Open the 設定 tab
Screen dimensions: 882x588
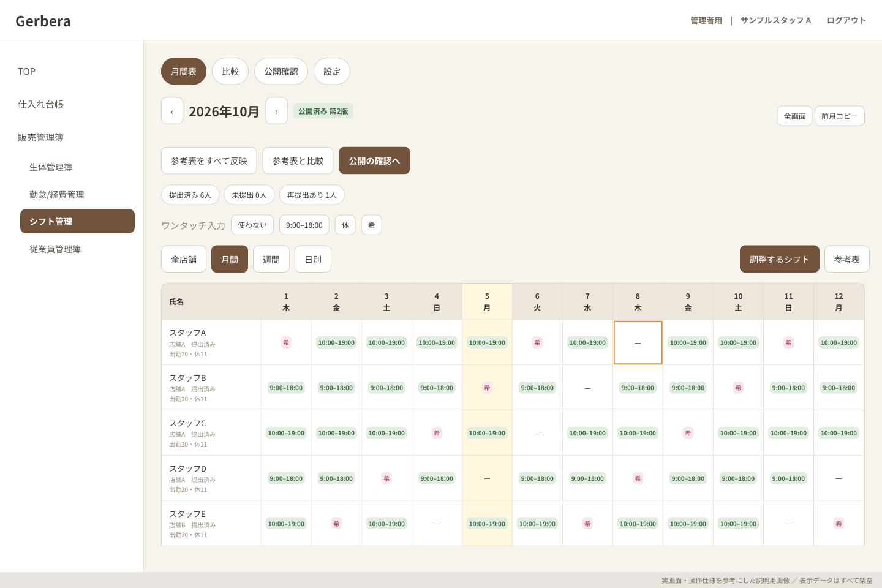[332, 71]
